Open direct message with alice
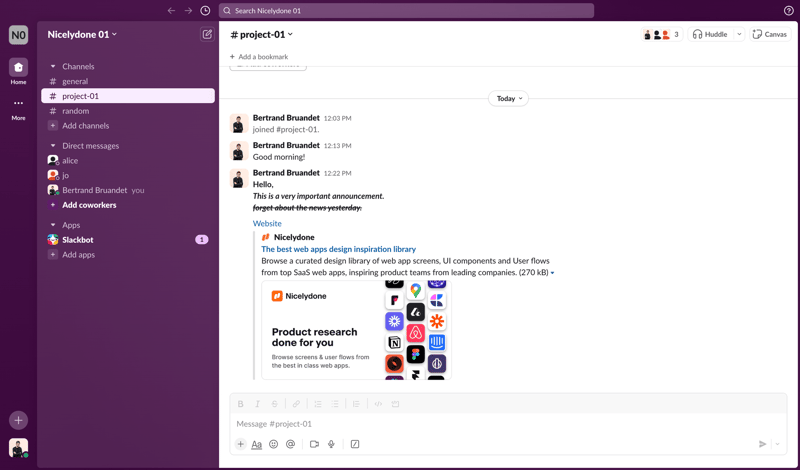The height and width of the screenshot is (470, 800). [128, 161]
